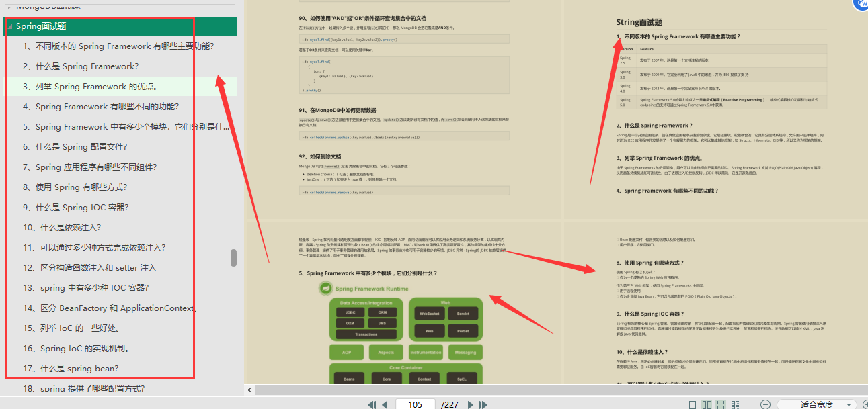Open outline item 17、什么是 spring bean?
The image size is (868, 409).
[71, 369]
